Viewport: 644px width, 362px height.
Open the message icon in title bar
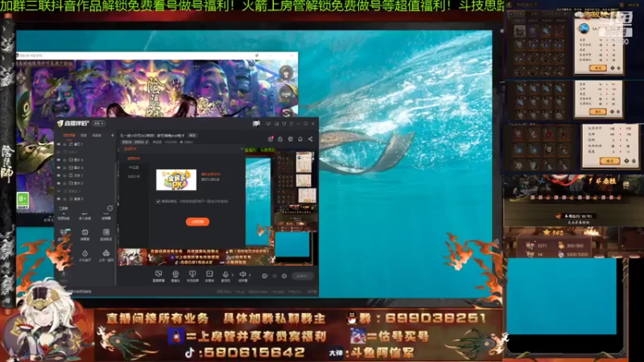268,124
